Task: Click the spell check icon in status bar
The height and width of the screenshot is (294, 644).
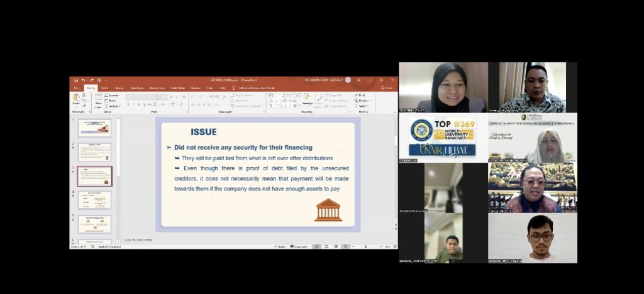Action: 92,246
